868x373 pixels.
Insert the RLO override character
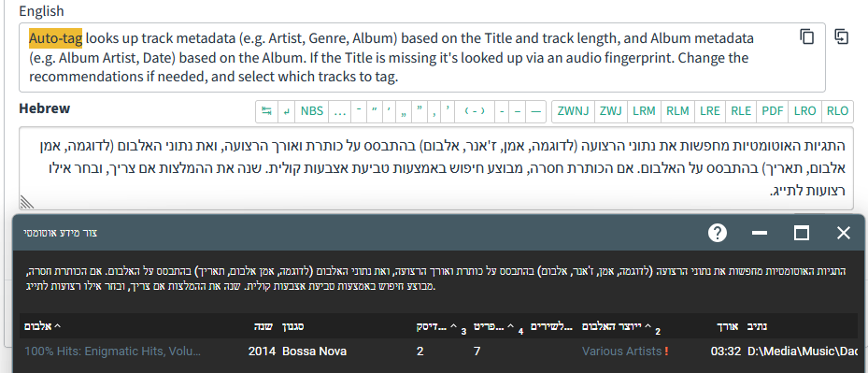[x=837, y=111]
